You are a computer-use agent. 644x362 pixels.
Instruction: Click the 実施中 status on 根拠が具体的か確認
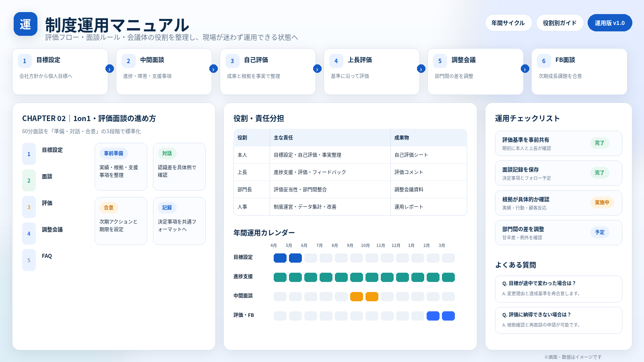pos(602,203)
